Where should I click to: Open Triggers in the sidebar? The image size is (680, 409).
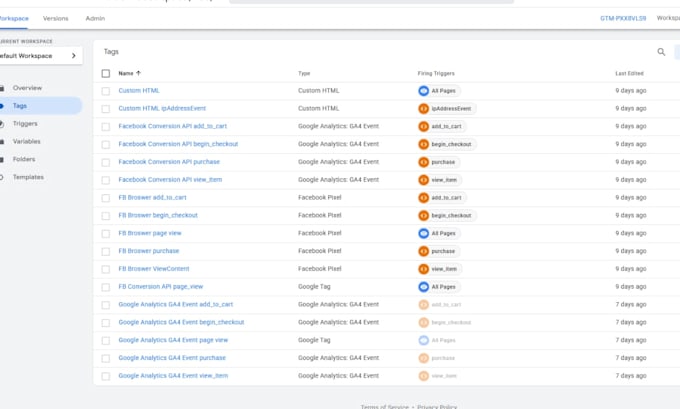tap(25, 124)
